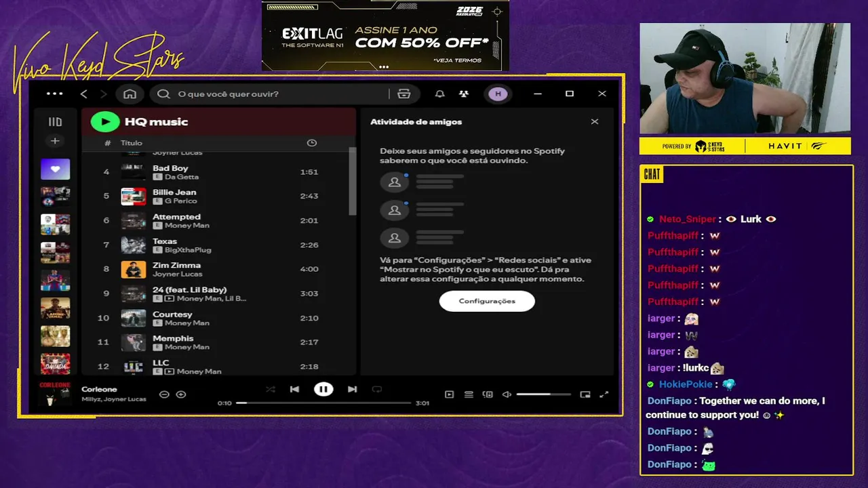Click the Billie Jean album cover

[x=134, y=197]
